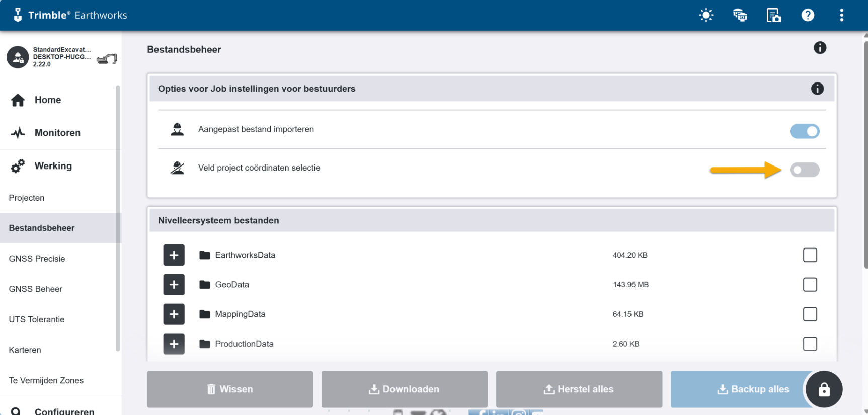Screen dimensions: 868x415
Task: Expand the EarthworksData folder
Action: (x=174, y=255)
